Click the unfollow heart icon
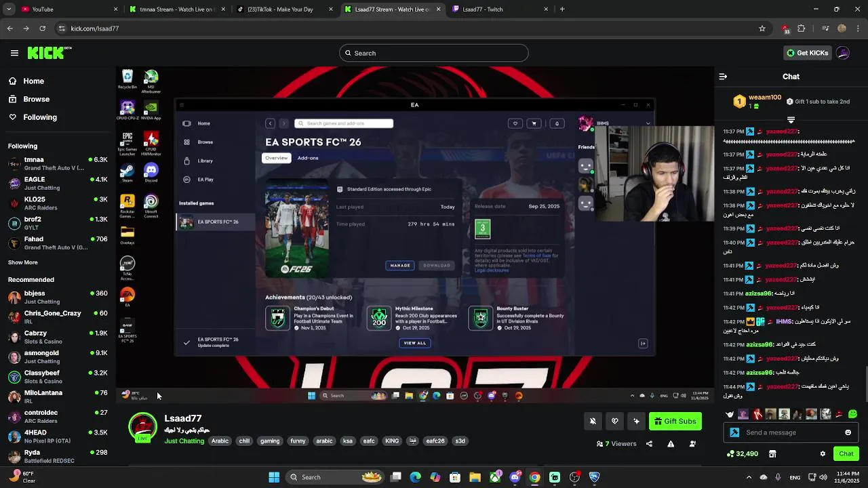This screenshot has height=488, width=868. click(614, 421)
